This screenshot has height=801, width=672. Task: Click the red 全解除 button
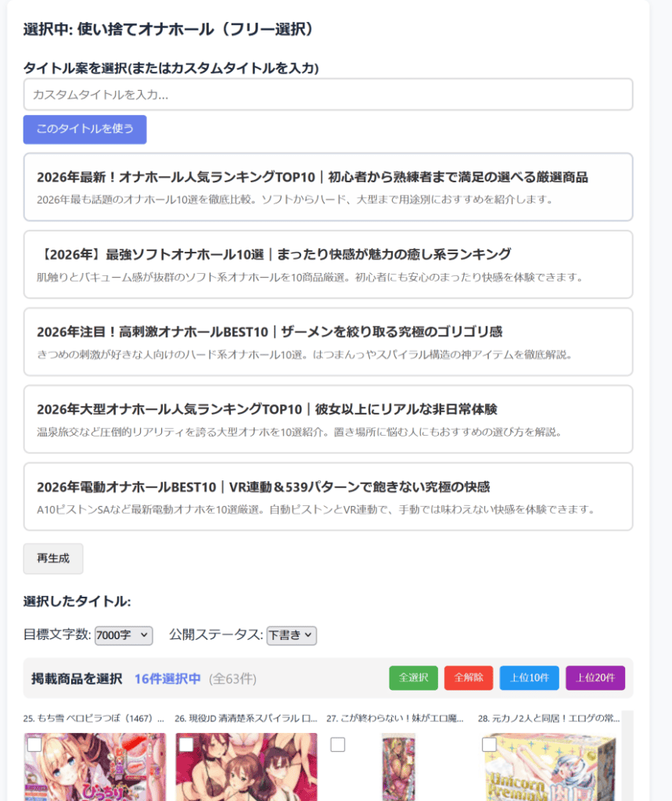[x=469, y=677]
